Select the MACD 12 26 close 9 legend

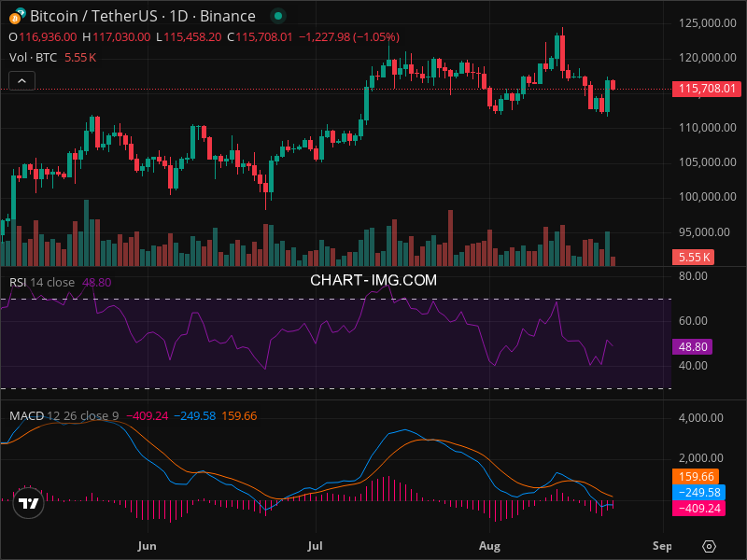coord(65,415)
